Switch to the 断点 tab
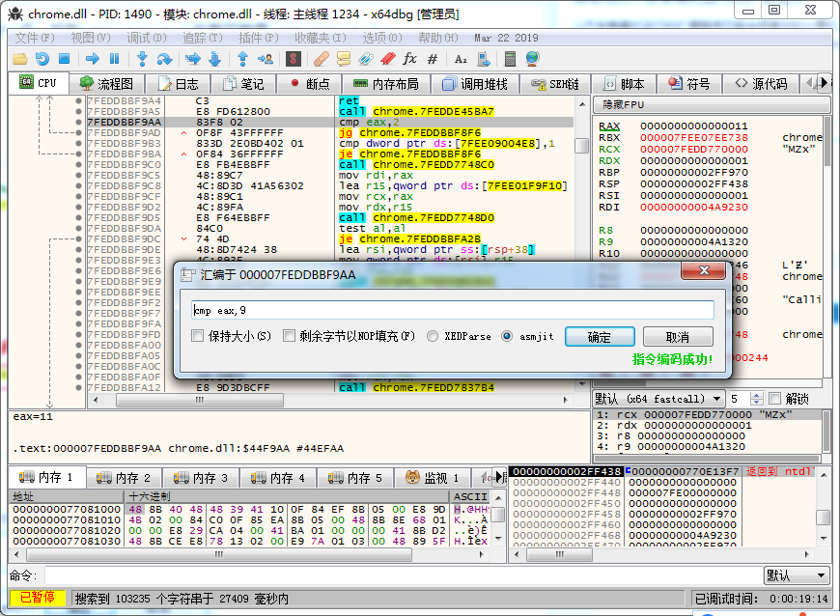Screen dimensions: 840x616 (310, 84)
